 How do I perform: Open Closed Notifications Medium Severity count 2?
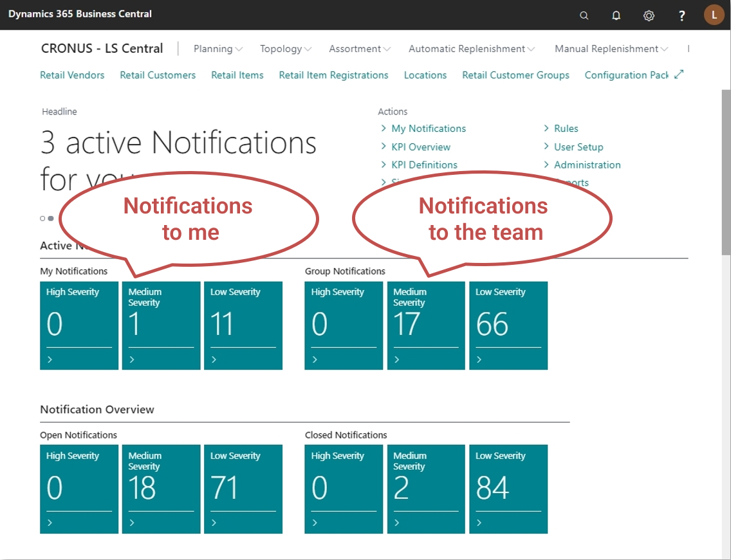point(401,488)
